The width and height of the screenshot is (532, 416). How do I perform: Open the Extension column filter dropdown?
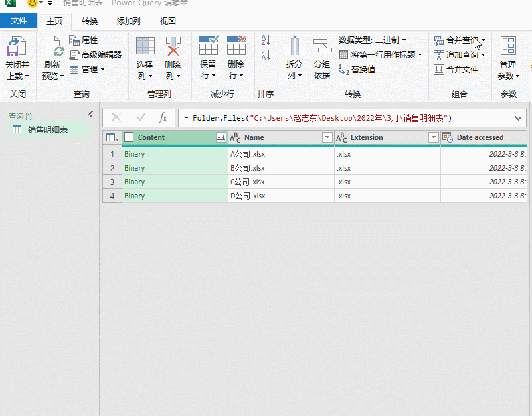(x=434, y=137)
